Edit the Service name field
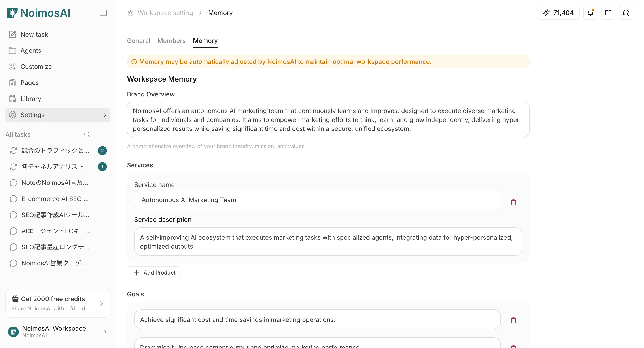The image size is (644, 348). [x=317, y=200]
